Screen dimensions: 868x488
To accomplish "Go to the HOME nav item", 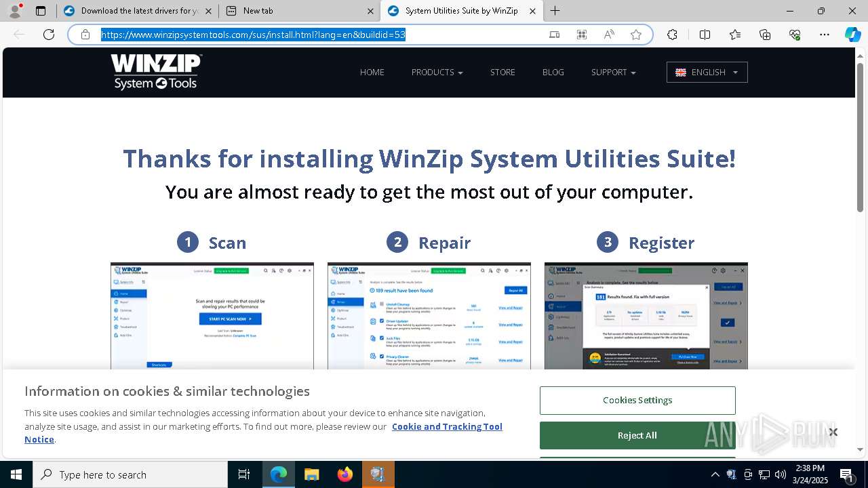I will [372, 72].
